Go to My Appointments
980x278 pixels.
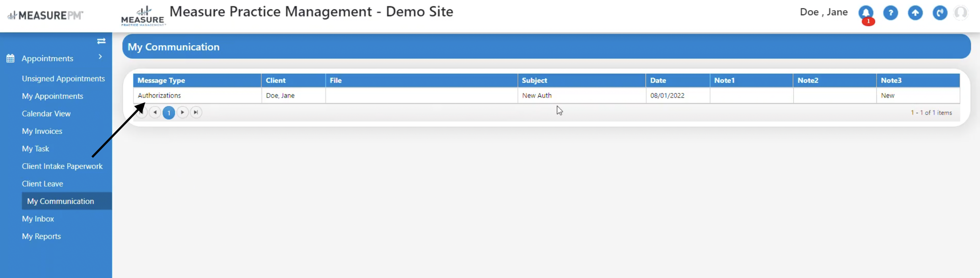coord(52,96)
